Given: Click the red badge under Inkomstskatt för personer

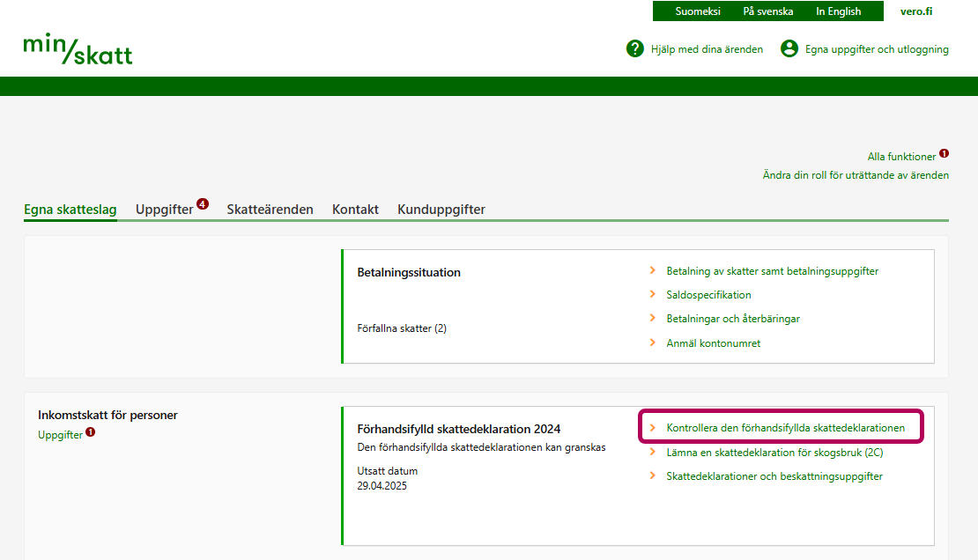Looking at the screenshot, I should coord(90,431).
